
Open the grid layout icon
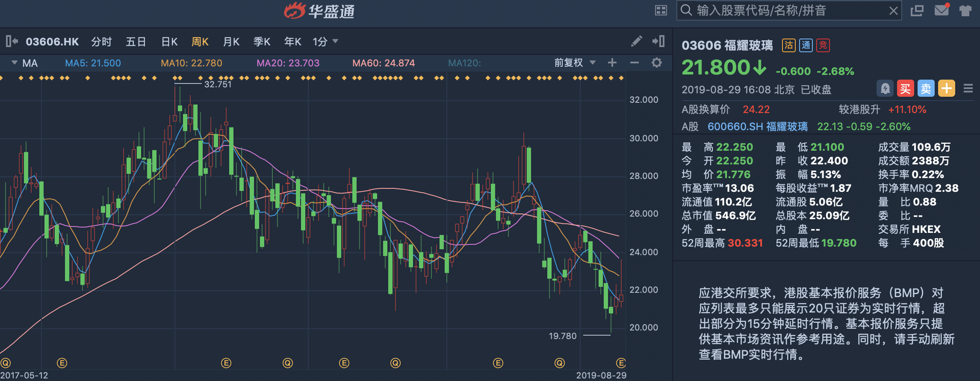pos(661,10)
